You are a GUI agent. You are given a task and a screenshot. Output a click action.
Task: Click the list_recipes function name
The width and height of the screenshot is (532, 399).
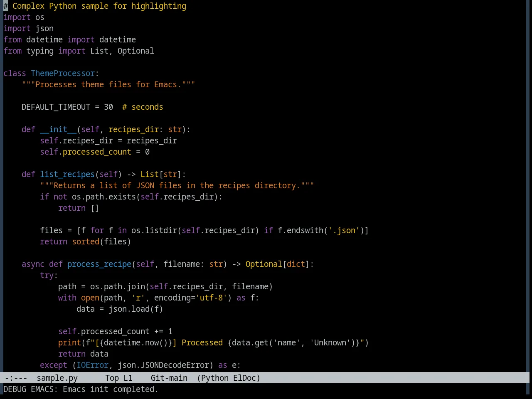click(67, 174)
